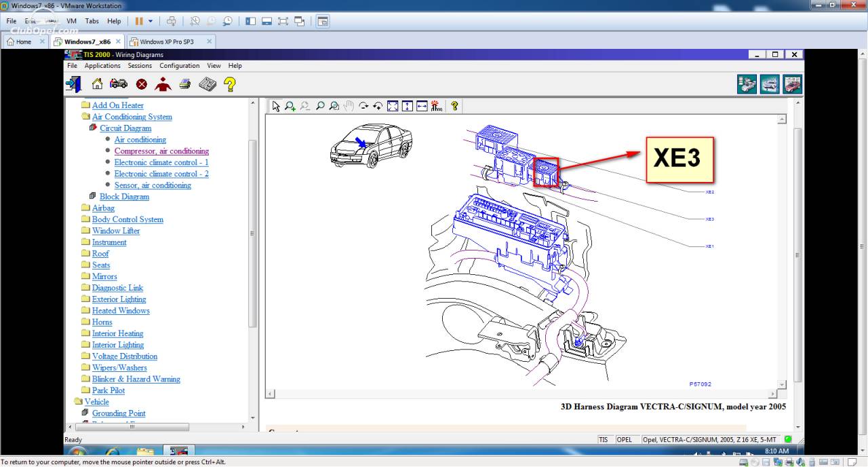
Task: Open Air conditioning circuit link
Action: click(140, 139)
